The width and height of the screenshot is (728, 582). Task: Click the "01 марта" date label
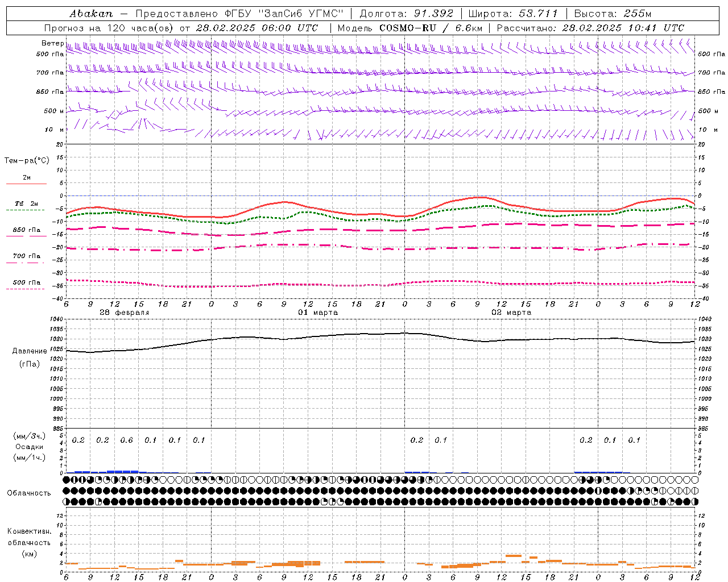(x=318, y=313)
